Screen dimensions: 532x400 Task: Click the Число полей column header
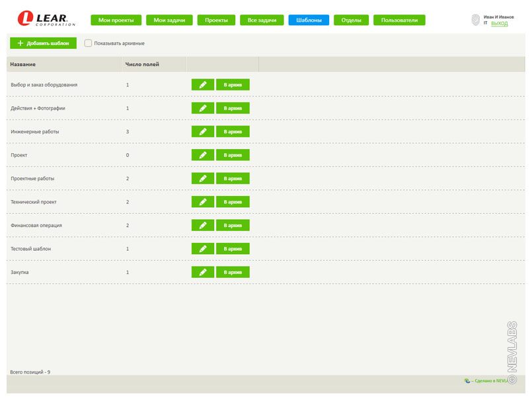point(142,64)
